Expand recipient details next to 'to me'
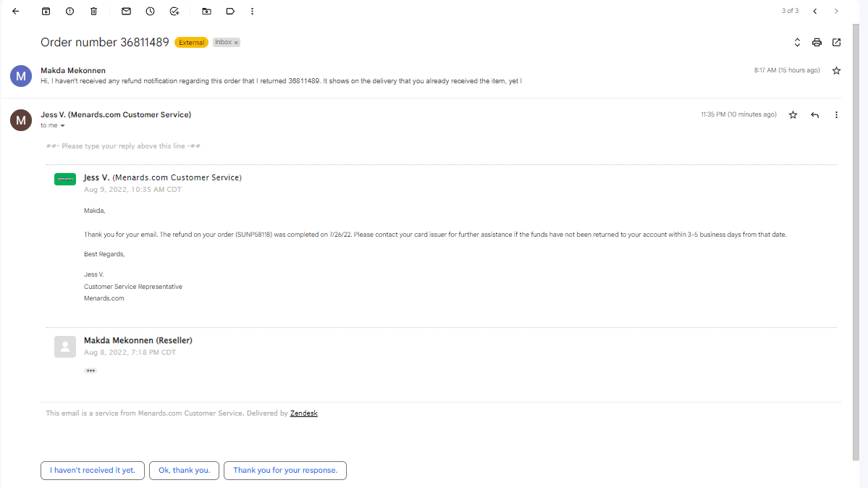 (62, 126)
